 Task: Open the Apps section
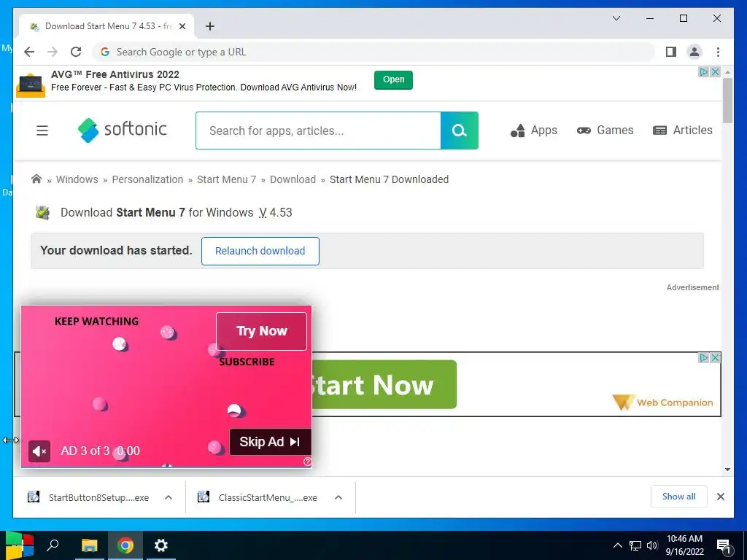pyautogui.click(x=533, y=130)
